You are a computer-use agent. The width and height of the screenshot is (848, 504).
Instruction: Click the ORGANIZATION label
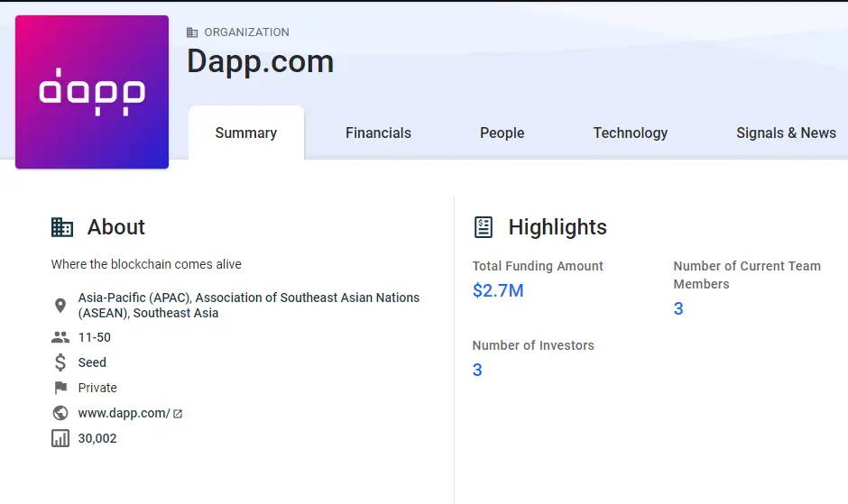tap(246, 32)
